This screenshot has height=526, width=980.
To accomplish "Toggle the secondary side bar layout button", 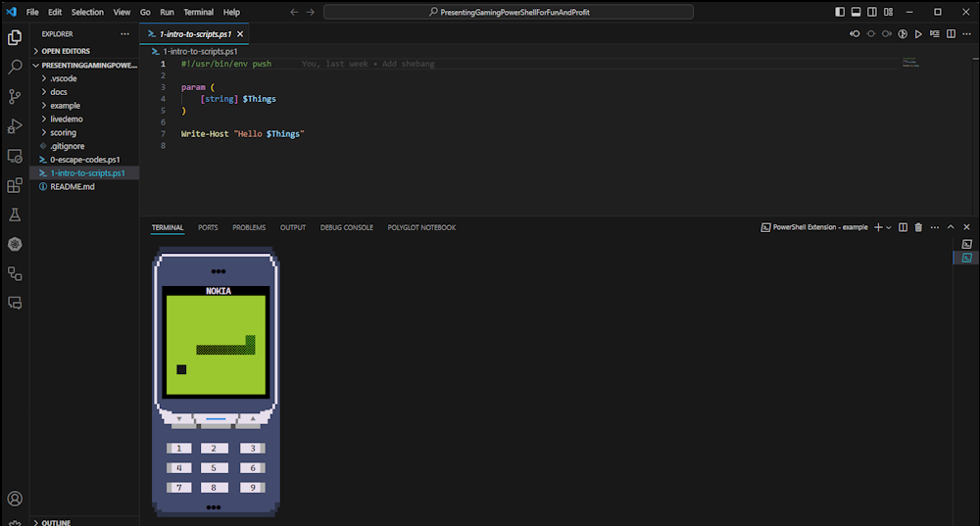I will coord(872,12).
